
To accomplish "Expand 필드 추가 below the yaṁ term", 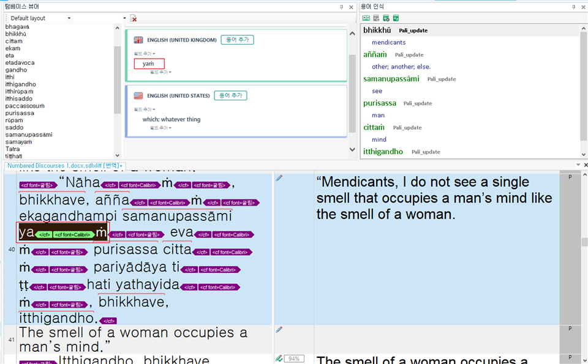I will [160, 72].
